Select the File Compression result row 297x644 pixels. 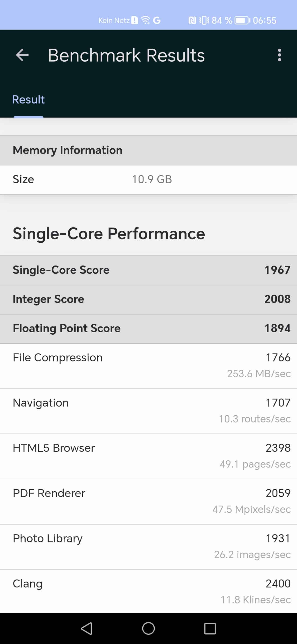coord(148,365)
